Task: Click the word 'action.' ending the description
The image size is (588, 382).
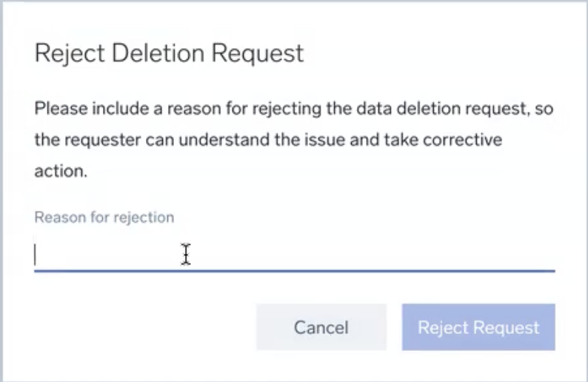Action: tap(61, 170)
